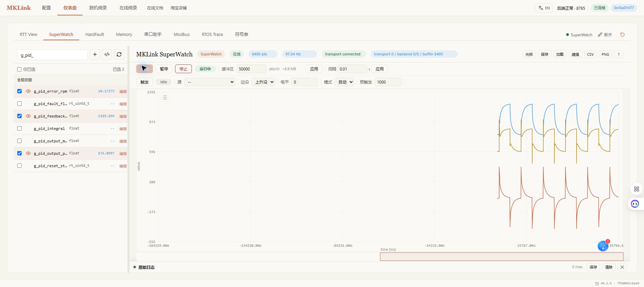Uncheck g_pid_error_rpm variable
Viewport: 644px width, 287px height.
[x=19, y=91]
